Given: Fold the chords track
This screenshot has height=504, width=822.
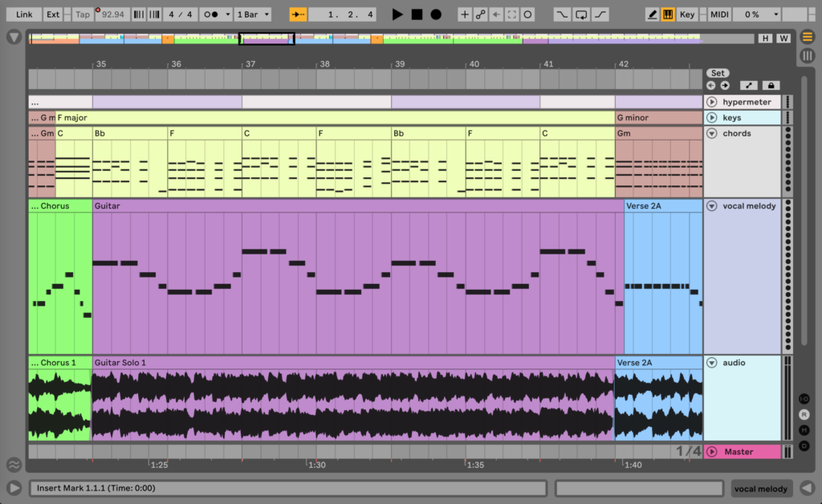Looking at the screenshot, I should point(712,133).
